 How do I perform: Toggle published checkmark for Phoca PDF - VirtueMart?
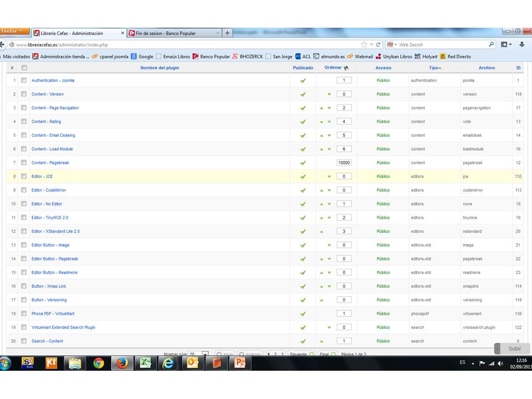coord(303,314)
